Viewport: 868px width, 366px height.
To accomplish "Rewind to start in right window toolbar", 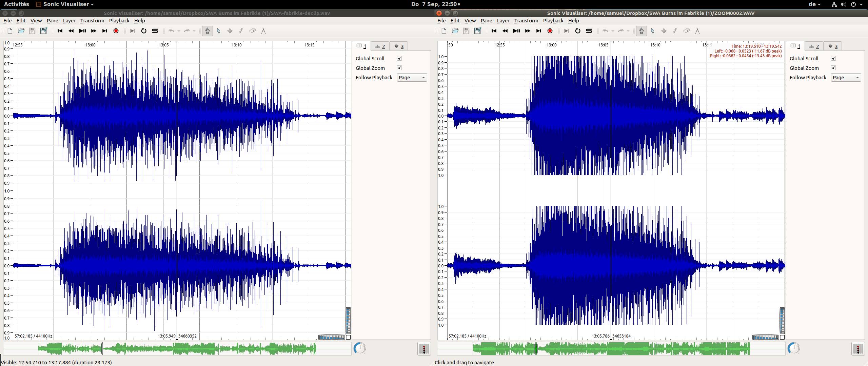I will click(494, 31).
